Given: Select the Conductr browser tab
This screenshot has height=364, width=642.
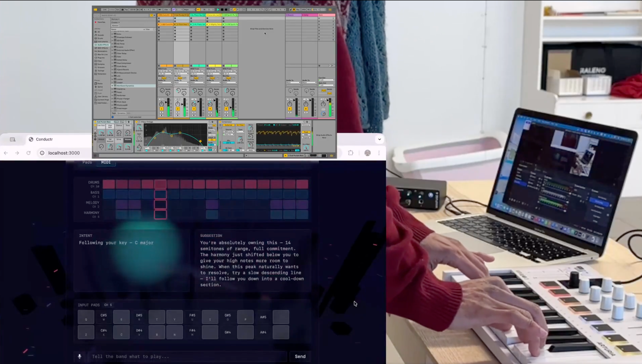Looking at the screenshot, I should [x=44, y=139].
